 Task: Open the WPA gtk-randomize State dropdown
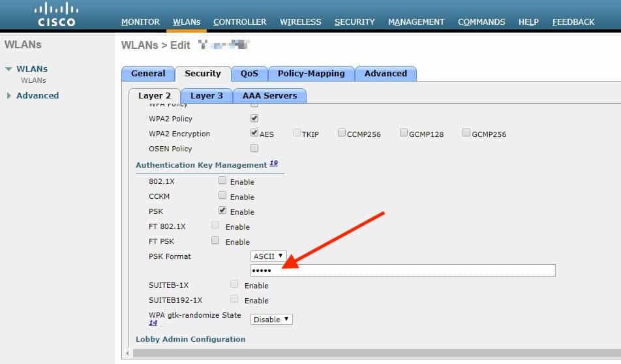click(x=271, y=320)
